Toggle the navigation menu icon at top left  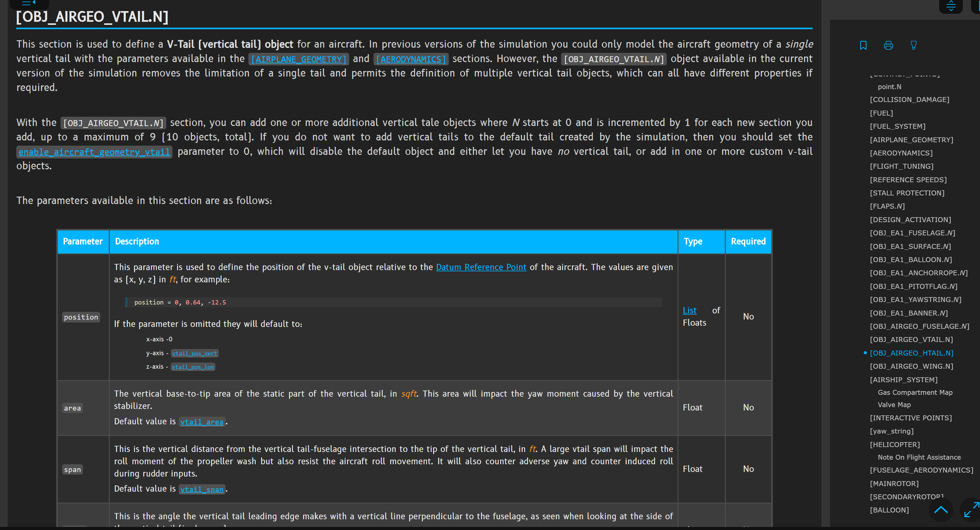29,3
